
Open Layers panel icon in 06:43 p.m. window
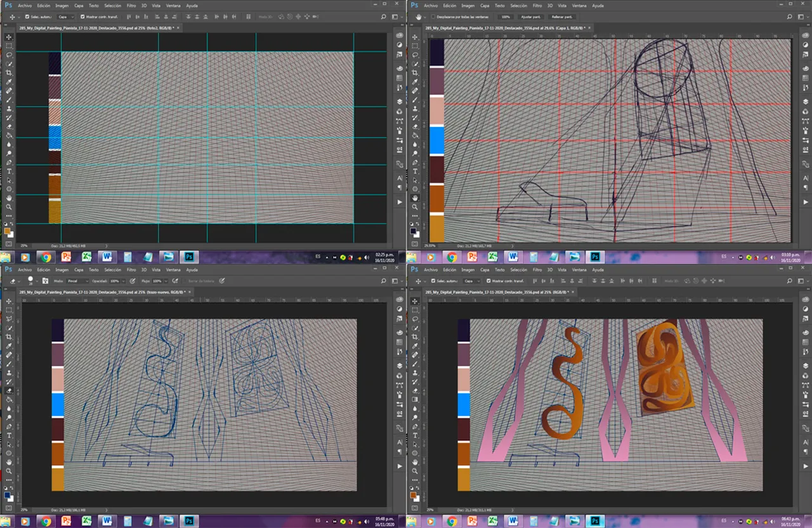[x=806, y=366]
